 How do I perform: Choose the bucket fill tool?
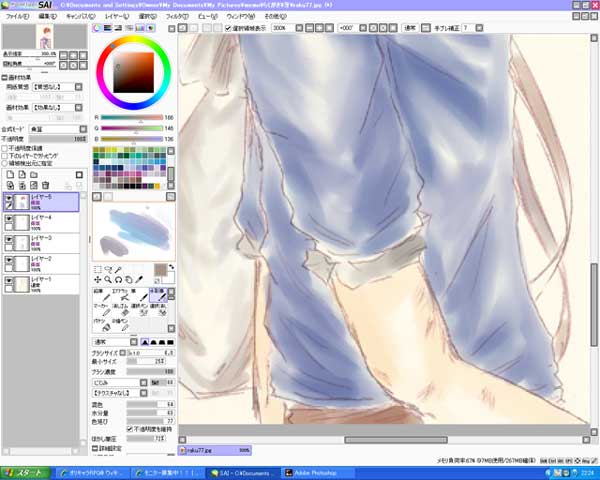[x=102, y=325]
